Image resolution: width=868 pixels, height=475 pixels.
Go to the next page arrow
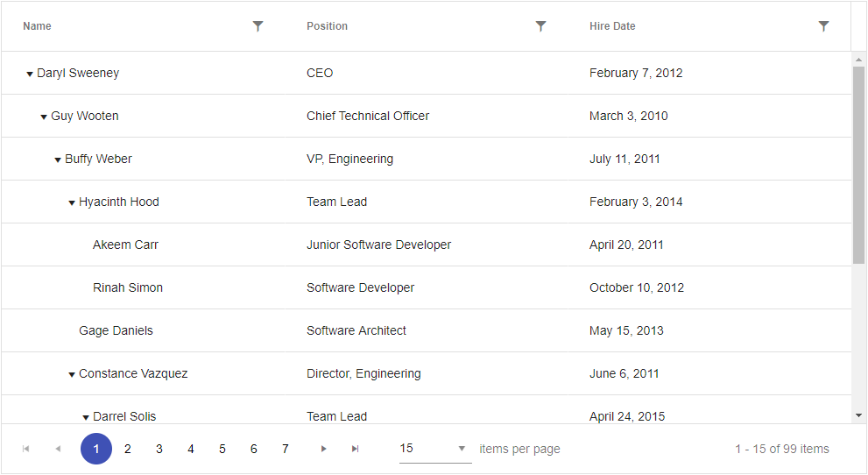coord(323,449)
